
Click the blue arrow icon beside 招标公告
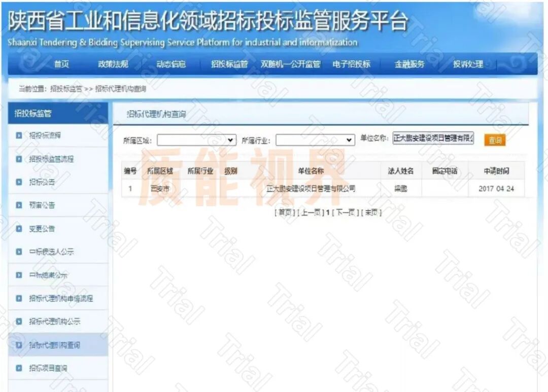click(19, 183)
